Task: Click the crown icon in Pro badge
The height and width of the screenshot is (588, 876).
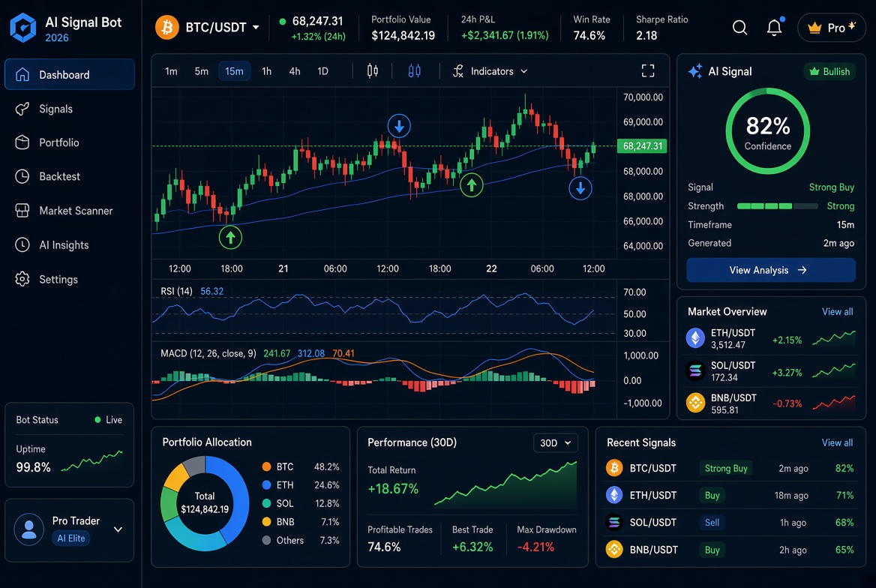Action: coord(814,28)
